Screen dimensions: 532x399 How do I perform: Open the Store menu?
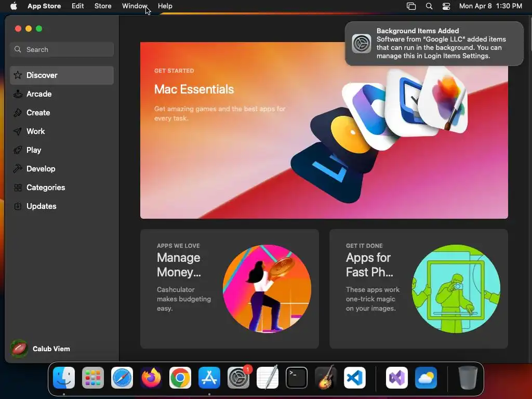click(103, 6)
